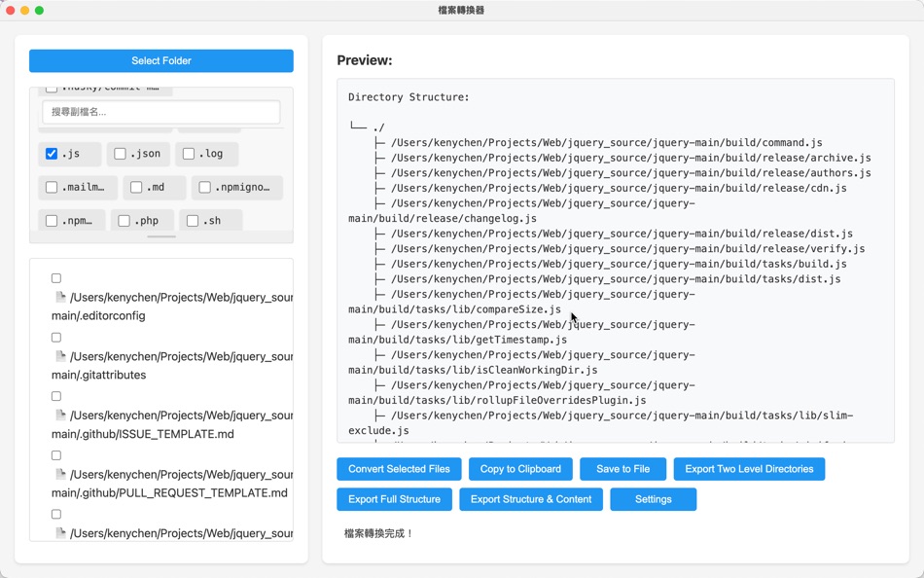This screenshot has height=578, width=924.
Task: Toggle the .sh extension checkbox
Action: 193,221
